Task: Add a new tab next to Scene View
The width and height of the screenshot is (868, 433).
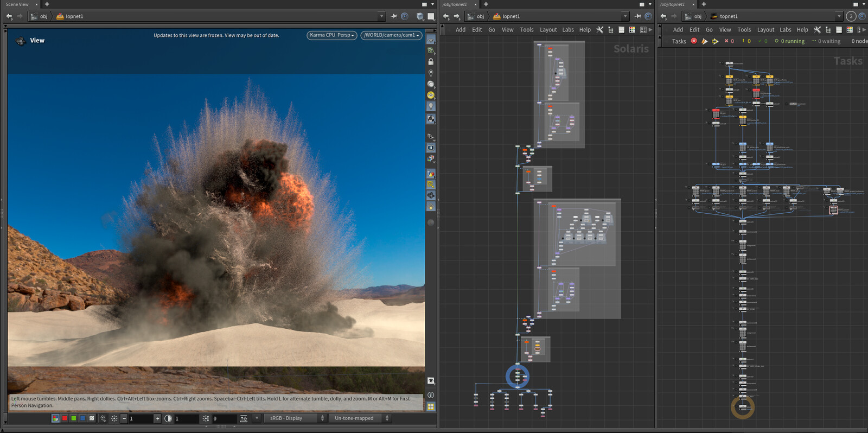Action: 47,4
